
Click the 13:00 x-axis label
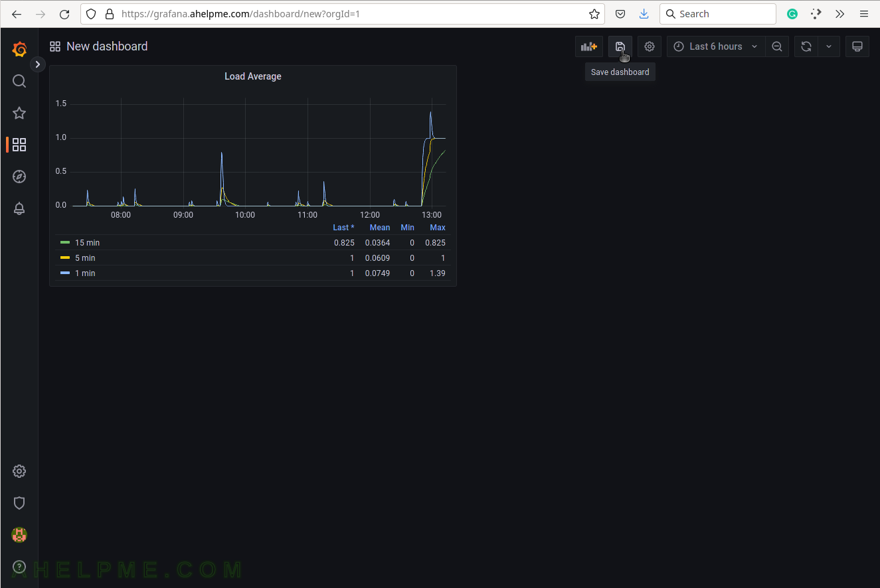click(x=432, y=215)
